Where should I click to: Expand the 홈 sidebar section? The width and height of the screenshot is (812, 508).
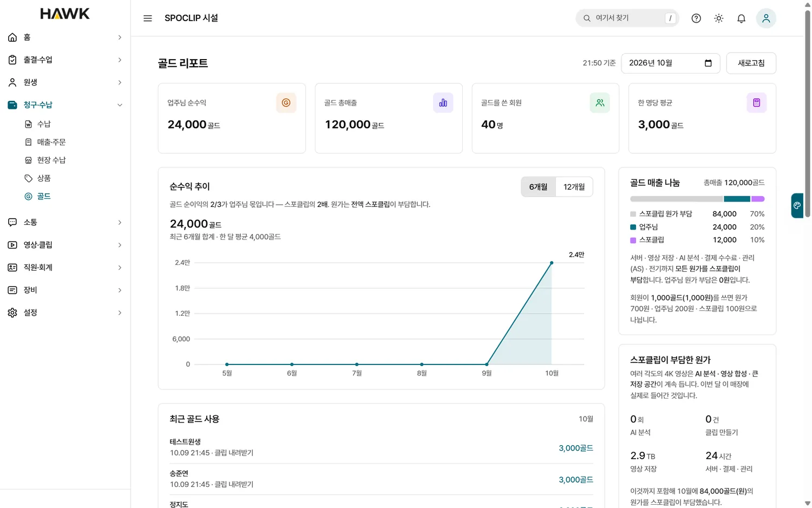point(65,37)
